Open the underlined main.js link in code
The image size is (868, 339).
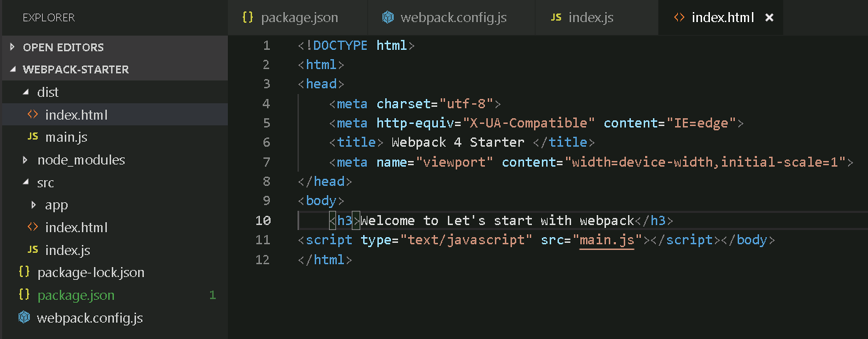click(x=607, y=240)
